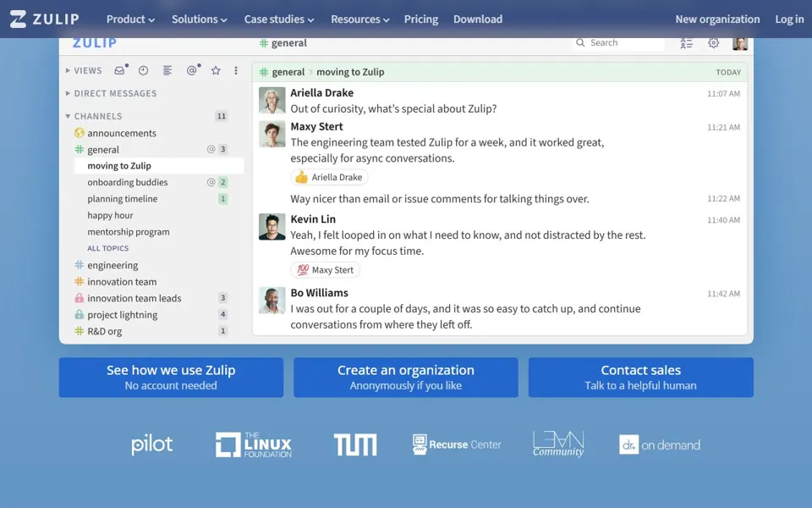Image resolution: width=812 pixels, height=508 pixels.
Task: Click the innovation team leads lock icon
Action: [80, 298]
